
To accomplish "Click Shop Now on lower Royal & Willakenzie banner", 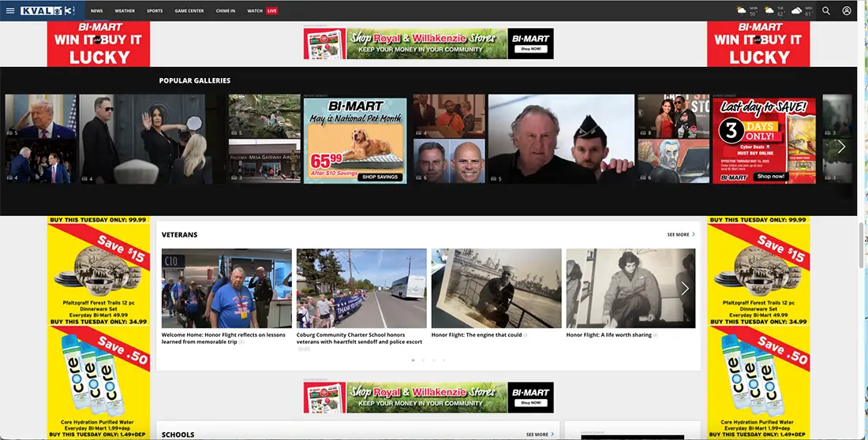I will coord(530,403).
